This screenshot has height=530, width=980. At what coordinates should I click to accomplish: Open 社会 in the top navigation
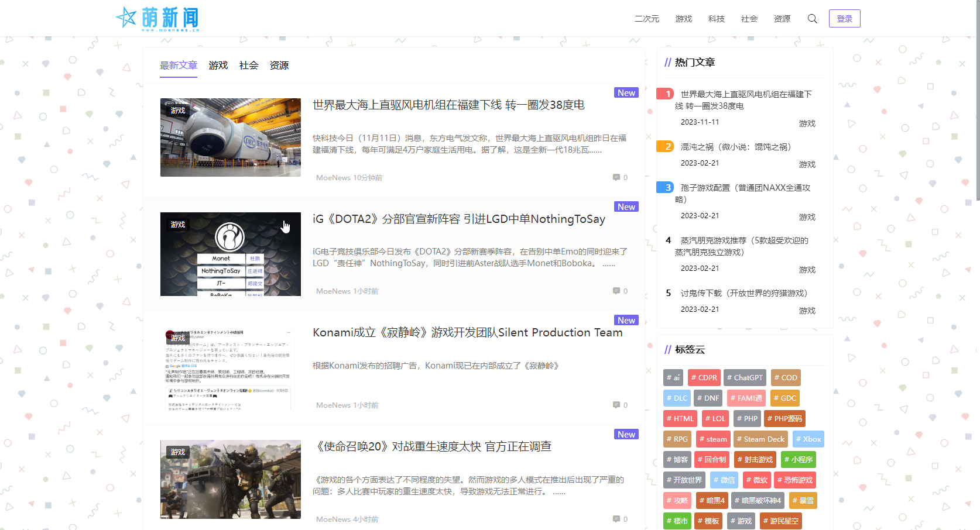[x=749, y=19]
